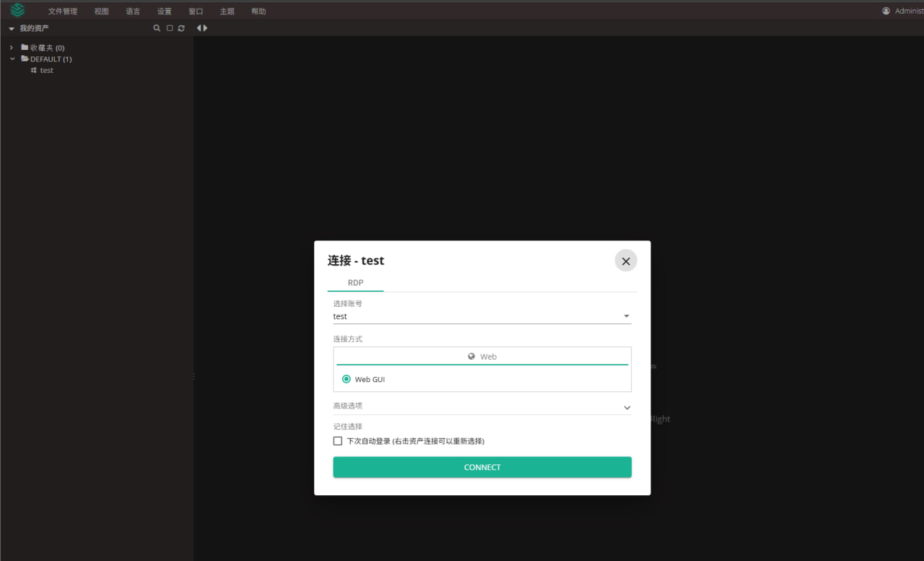Collapse the 我的资产 panel triangle
The height and width of the screenshot is (561, 924).
point(12,29)
